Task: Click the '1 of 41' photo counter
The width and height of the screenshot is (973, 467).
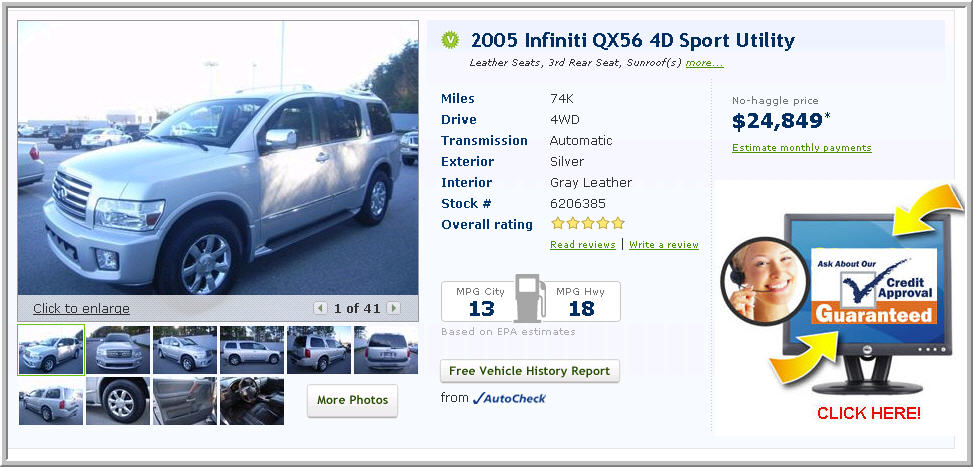Action: [357, 308]
